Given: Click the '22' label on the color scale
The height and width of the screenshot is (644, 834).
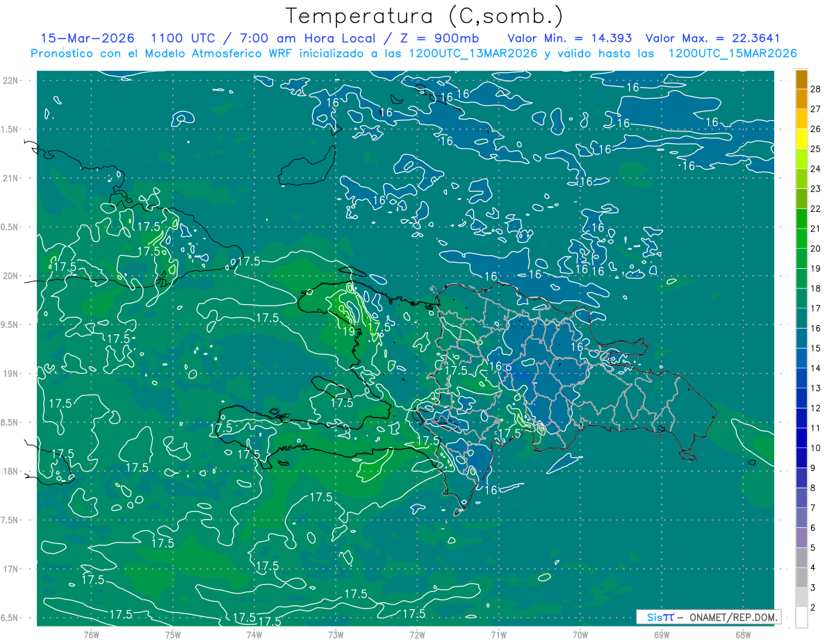Looking at the screenshot, I should coord(816,208).
